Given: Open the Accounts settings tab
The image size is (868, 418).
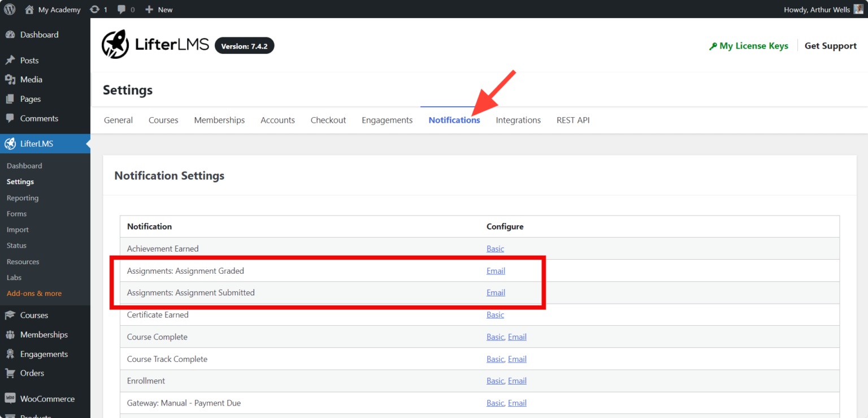Looking at the screenshot, I should click(277, 120).
